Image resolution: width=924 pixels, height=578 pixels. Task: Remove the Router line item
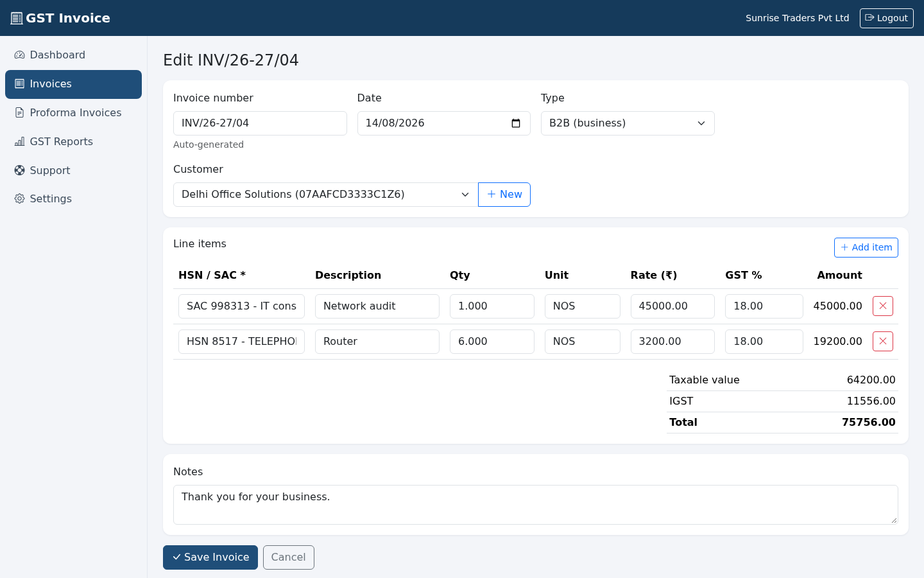pos(883,342)
